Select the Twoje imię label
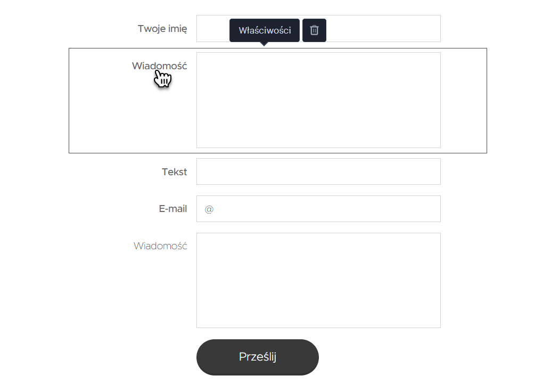559x392 pixels. (x=162, y=29)
